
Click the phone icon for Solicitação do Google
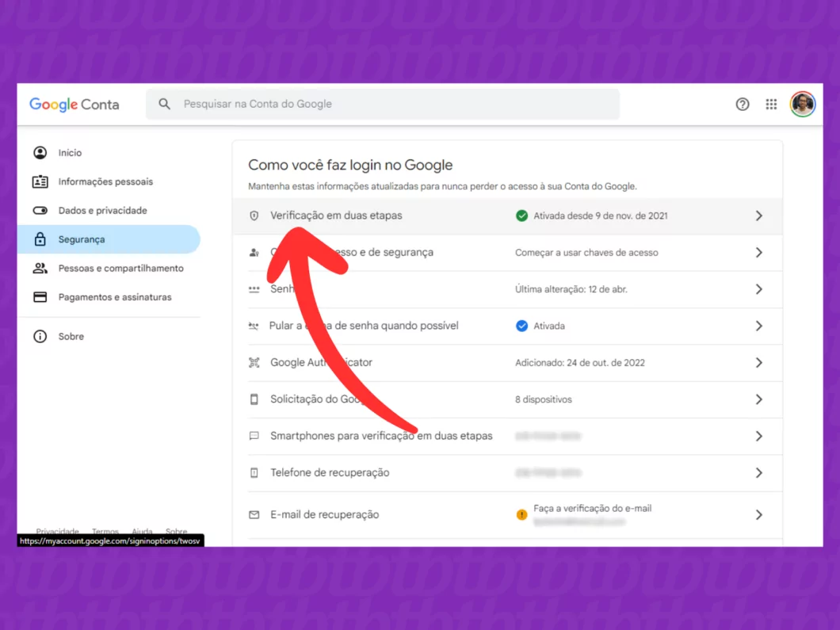[x=254, y=399]
